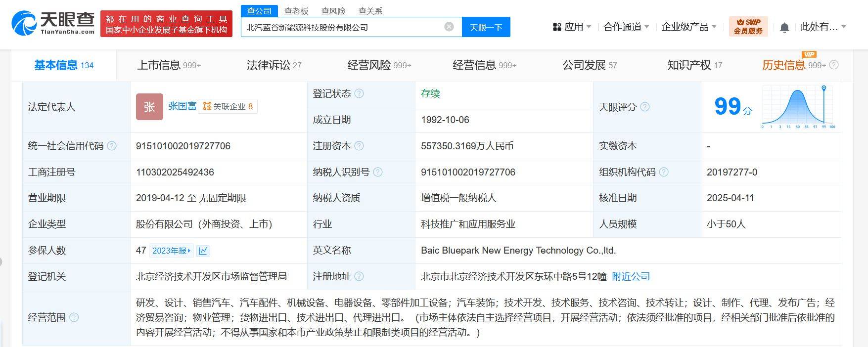Expand the 企业级产品 dropdown
868x347 pixels.
click(689, 27)
